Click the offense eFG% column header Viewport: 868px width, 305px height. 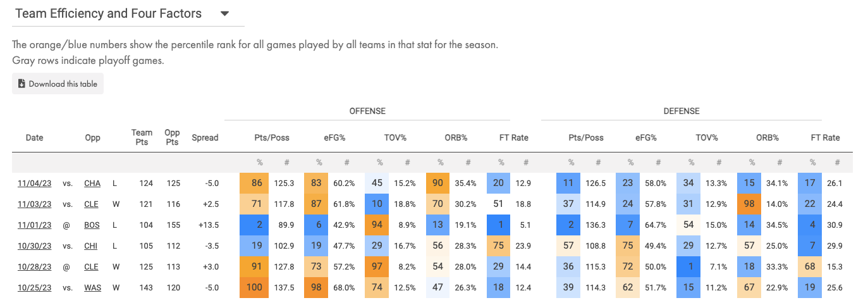333,137
